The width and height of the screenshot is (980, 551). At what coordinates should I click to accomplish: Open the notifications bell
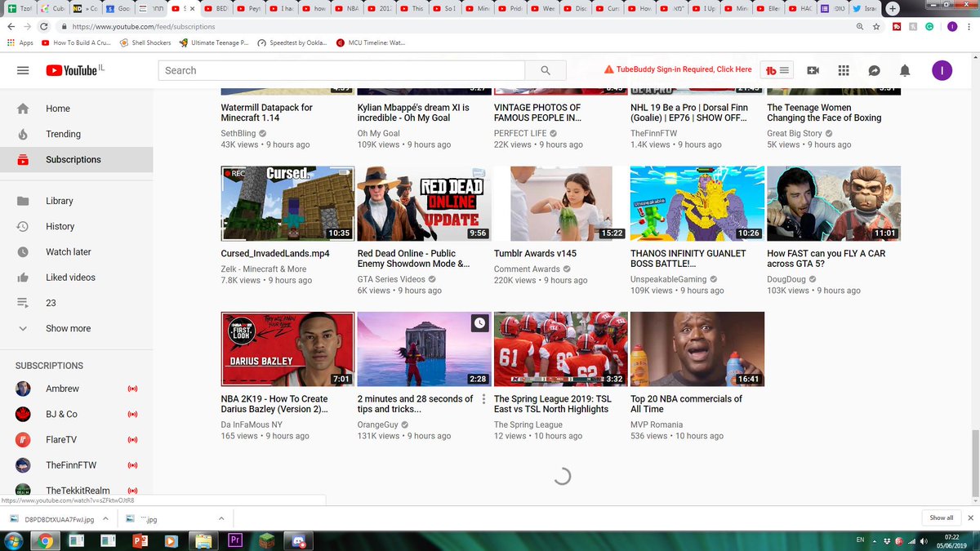[x=905, y=71]
